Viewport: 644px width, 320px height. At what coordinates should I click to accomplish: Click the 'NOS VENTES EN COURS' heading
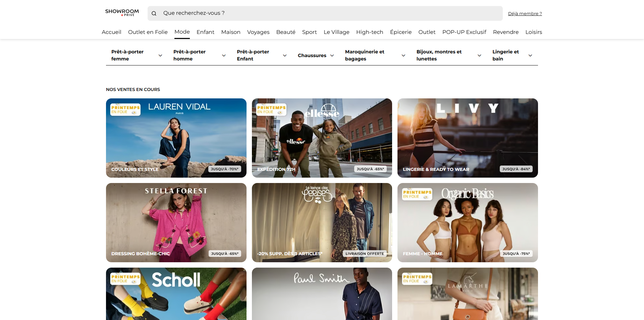pyautogui.click(x=133, y=90)
